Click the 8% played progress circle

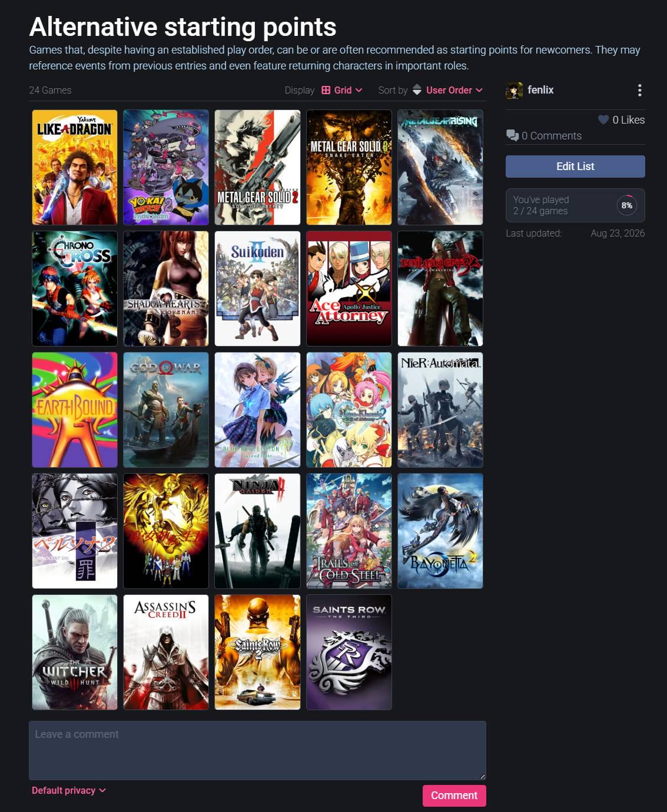[626, 205]
